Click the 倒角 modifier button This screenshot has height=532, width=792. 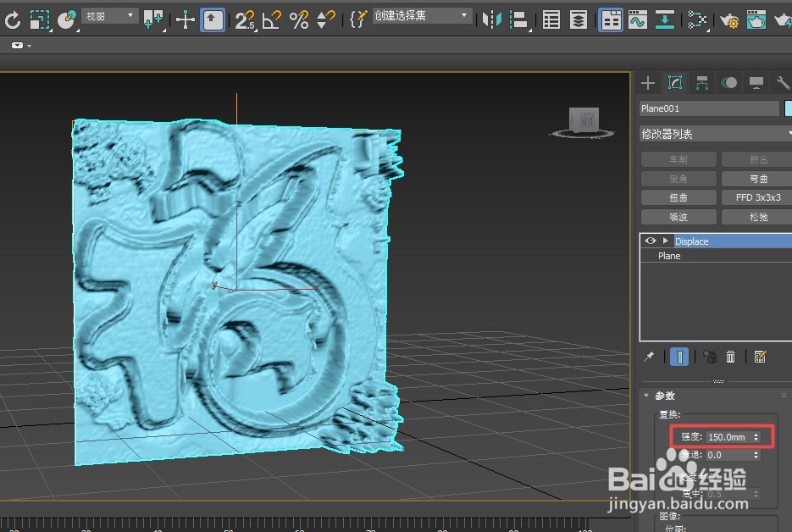click(x=678, y=179)
